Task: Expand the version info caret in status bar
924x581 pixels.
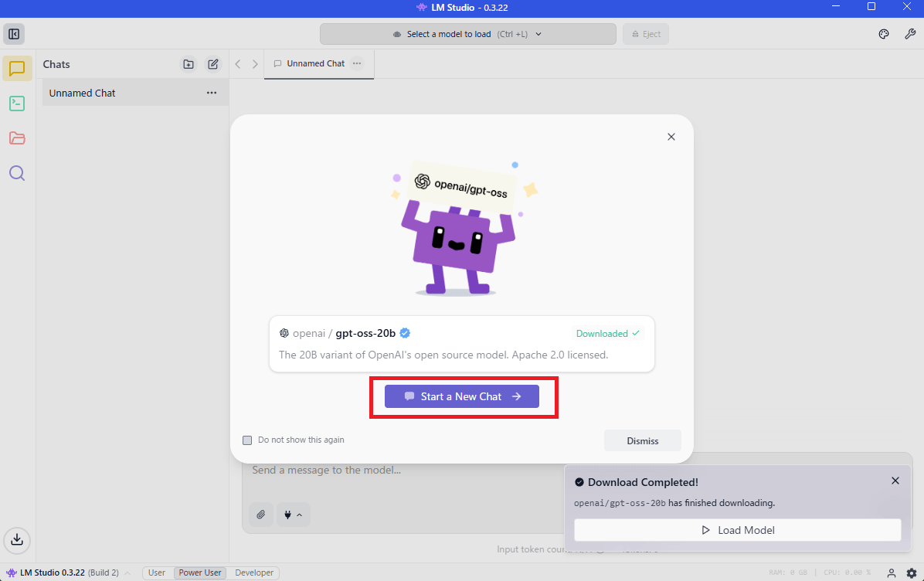Action: [127, 573]
